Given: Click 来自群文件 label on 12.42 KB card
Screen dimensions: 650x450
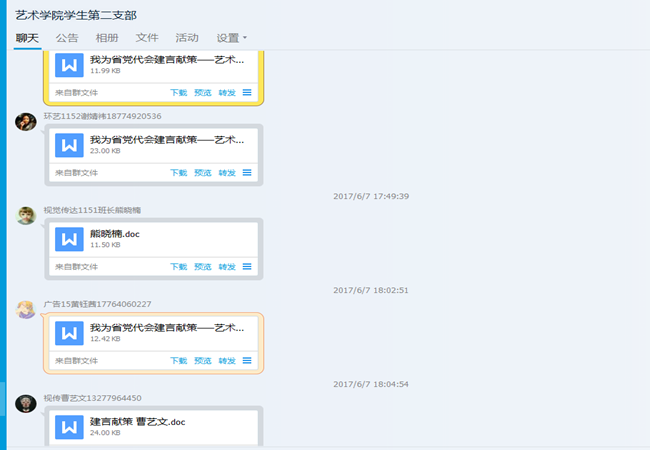Looking at the screenshot, I should tap(76, 360).
